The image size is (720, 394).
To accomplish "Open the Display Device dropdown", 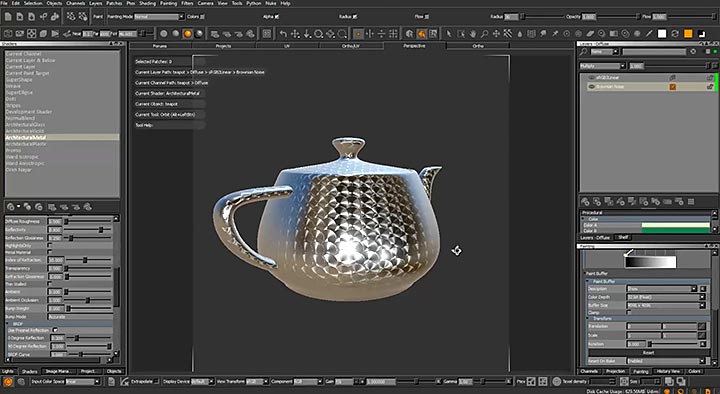I will click(x=202, y=382).
